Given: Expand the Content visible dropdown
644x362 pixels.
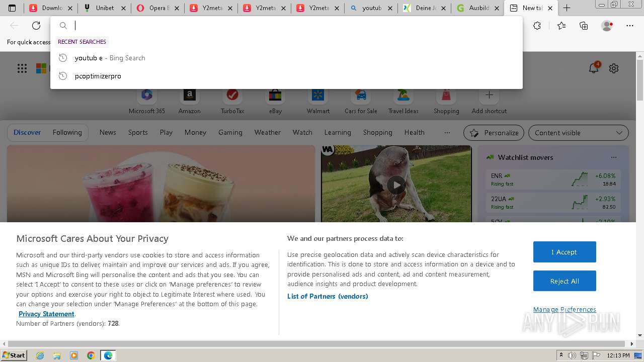Looking at the screenshot, I should click(578, 133).
